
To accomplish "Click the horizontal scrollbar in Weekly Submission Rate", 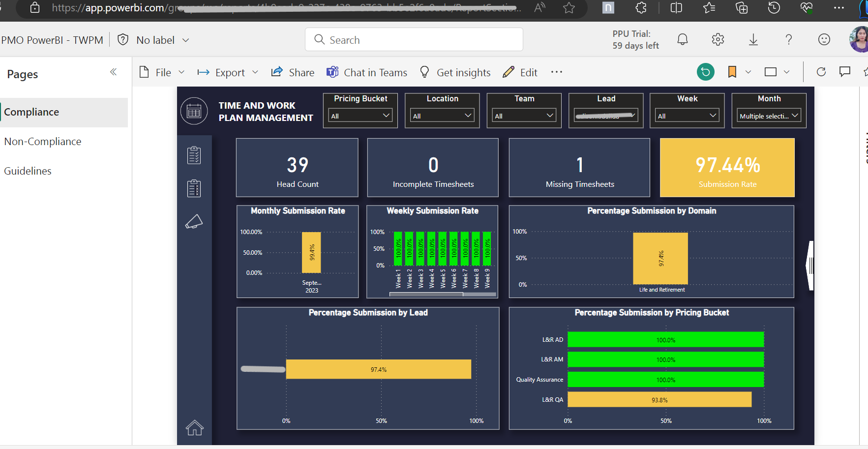I will click(426, 295).
